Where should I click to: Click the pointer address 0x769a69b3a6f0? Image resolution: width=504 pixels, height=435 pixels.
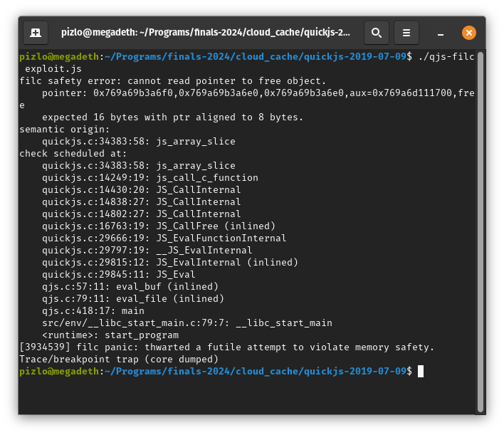click(133, 93)
